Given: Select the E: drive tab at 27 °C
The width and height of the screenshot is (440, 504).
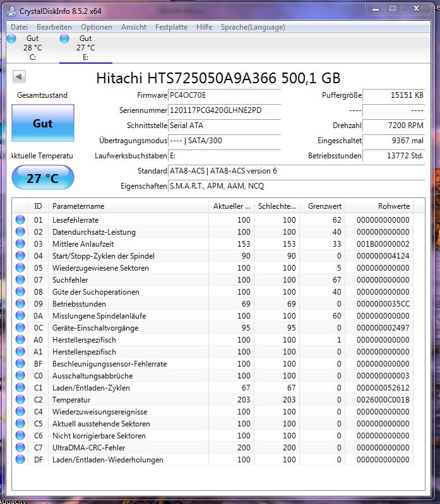Looking at the screenshot, I should pyautogui.click(x=86, y=47).
